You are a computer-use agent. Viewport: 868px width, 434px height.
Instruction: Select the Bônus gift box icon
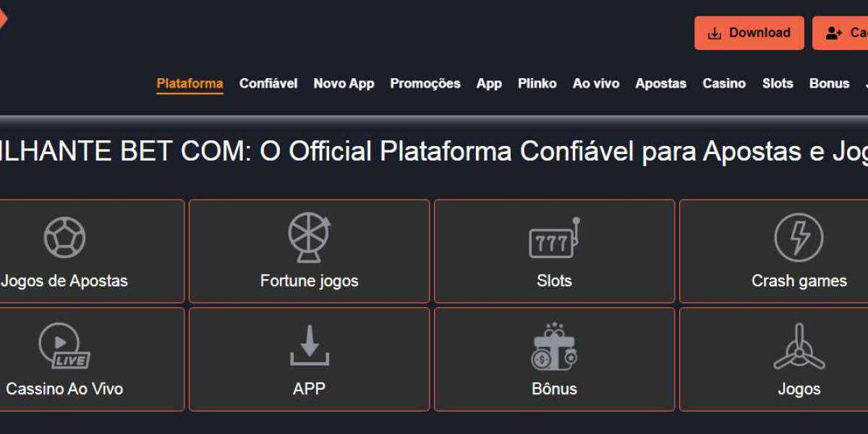point(554,346)
